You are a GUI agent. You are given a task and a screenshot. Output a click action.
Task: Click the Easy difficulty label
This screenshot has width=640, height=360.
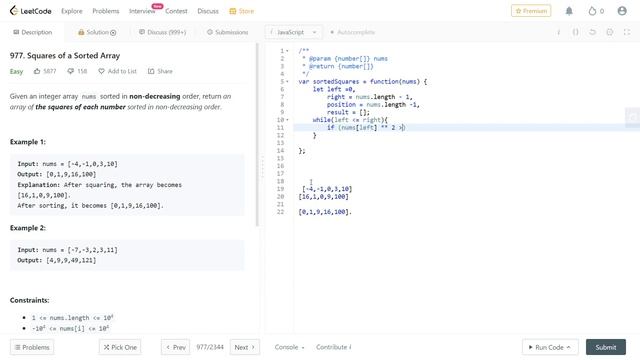pyautogui.click(x=16, y=71)
